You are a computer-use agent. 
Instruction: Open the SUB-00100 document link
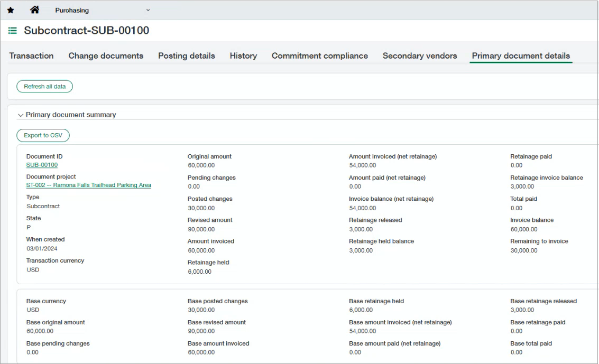(x=42, y=165)
